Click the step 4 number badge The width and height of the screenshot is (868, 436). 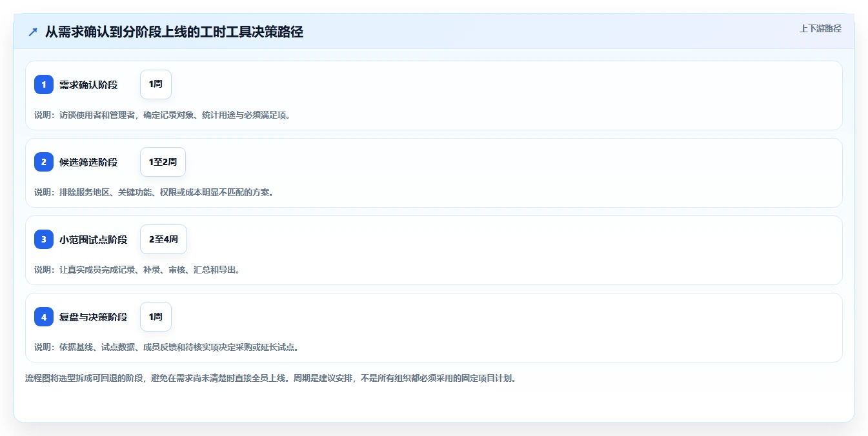(44, 317)
